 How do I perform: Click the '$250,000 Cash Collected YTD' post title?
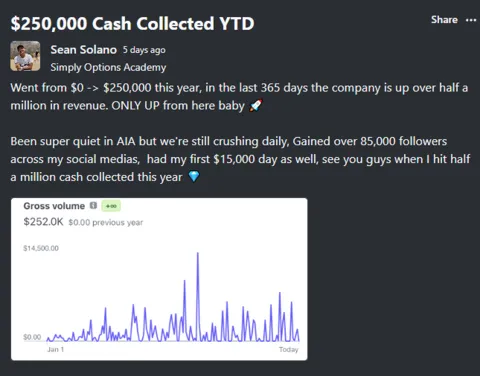tap(132, 24)
